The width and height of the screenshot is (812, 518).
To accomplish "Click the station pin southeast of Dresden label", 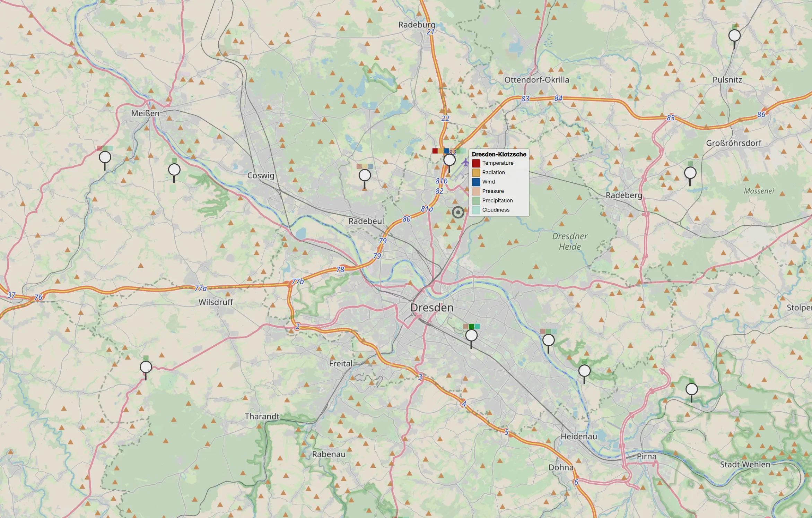I will pos(471,336).
